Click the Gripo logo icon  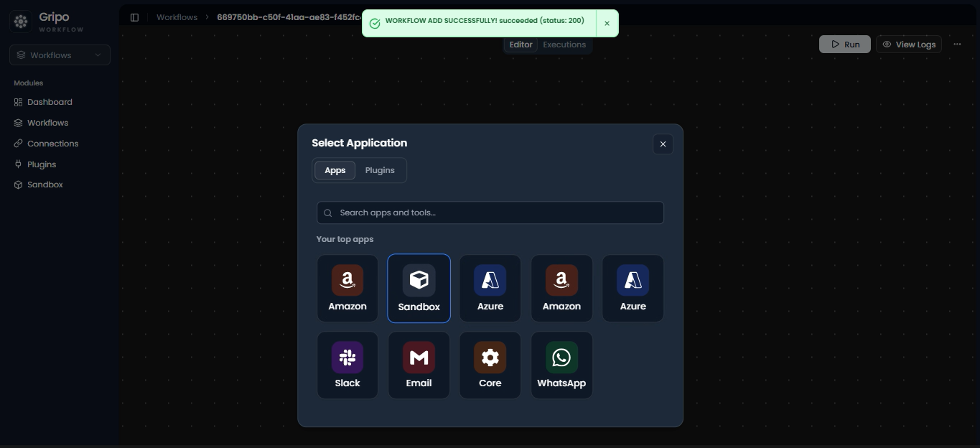pos(21,22)
